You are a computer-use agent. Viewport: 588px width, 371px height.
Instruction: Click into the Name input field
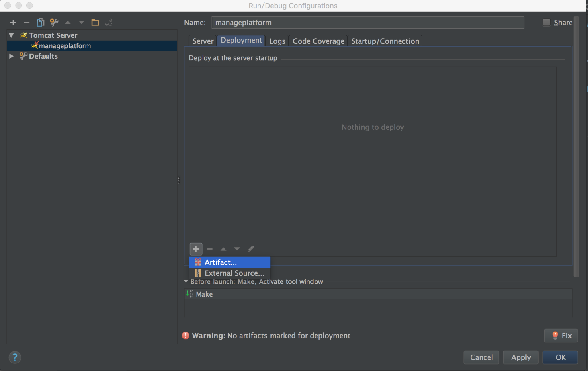pyautogui.click(x=367, y=23)
